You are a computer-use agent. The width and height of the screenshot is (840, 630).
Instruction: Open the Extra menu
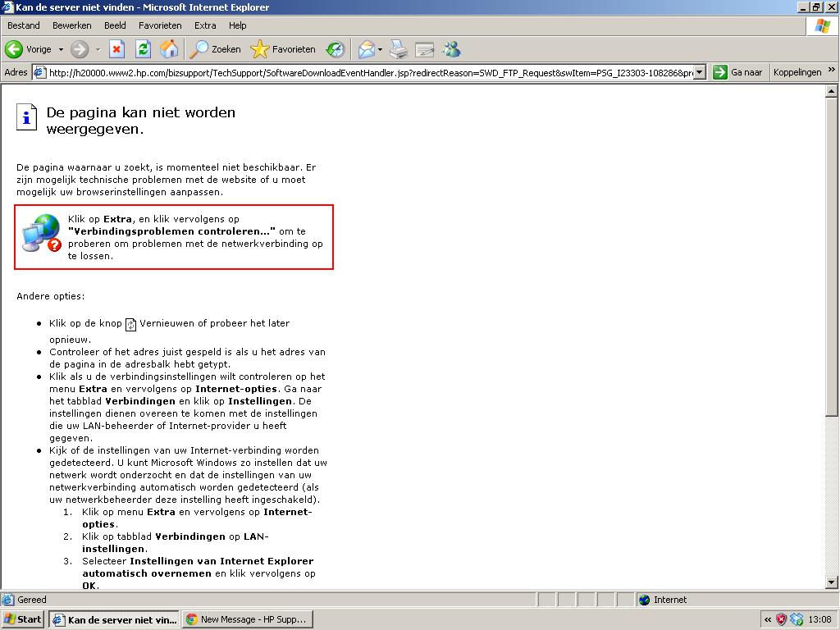[x=205, y=25]
